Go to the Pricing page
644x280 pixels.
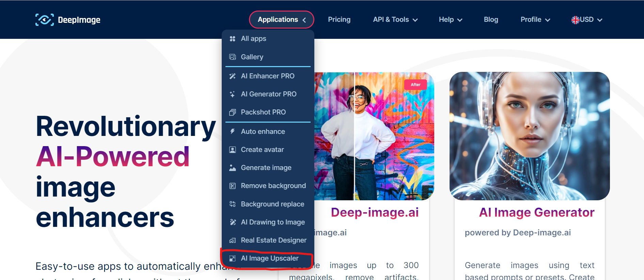pos(339,19)
